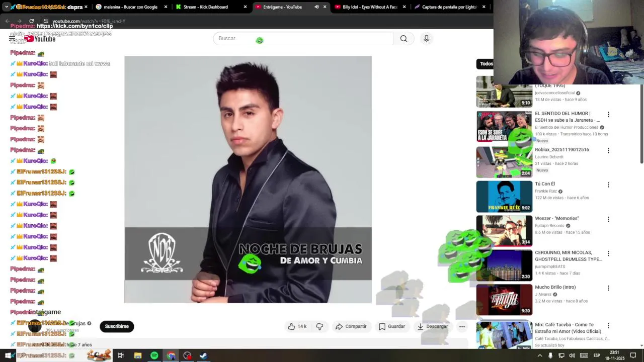Open options menu for Roblox_20251119012516 video
The image size is (644, 362).
pyautogui.click(x=608, y=150)
